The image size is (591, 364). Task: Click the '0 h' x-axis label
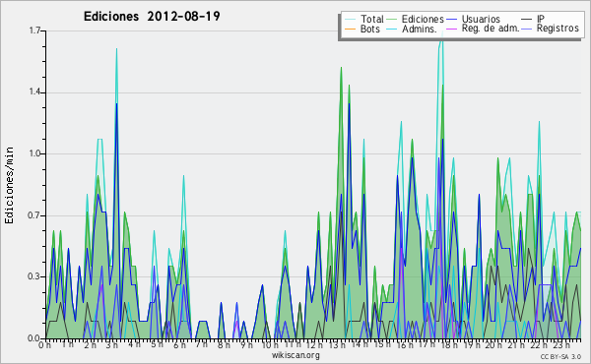tap(45, 344)
